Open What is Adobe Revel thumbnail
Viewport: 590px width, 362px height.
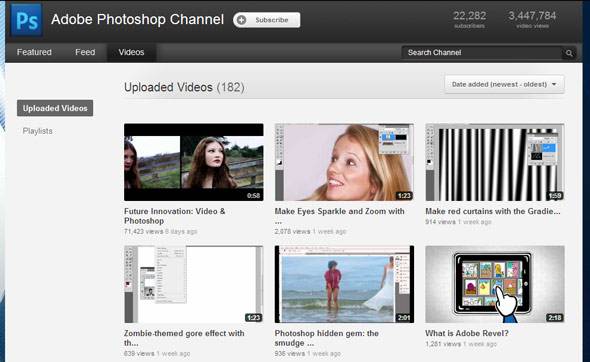pos(495,284)
